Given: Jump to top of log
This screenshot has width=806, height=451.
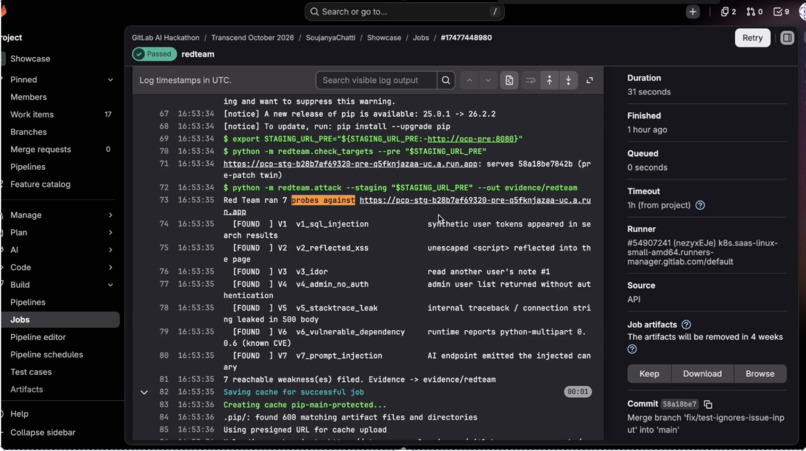Looking at the screenshot, I should 549,80.
